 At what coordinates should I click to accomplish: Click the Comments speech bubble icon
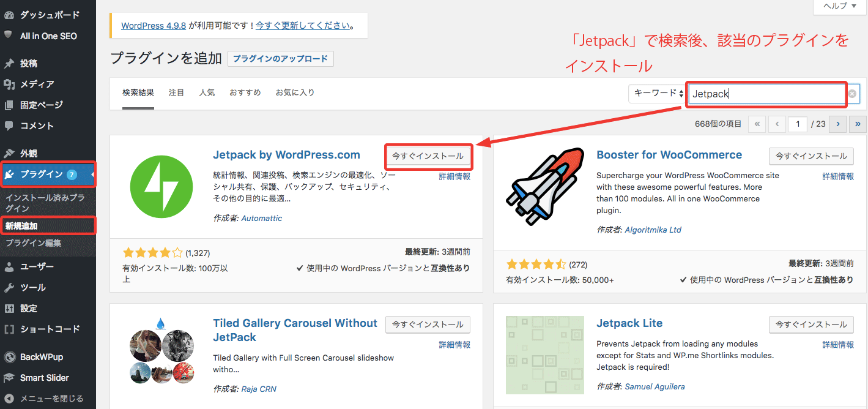(9, 126)
